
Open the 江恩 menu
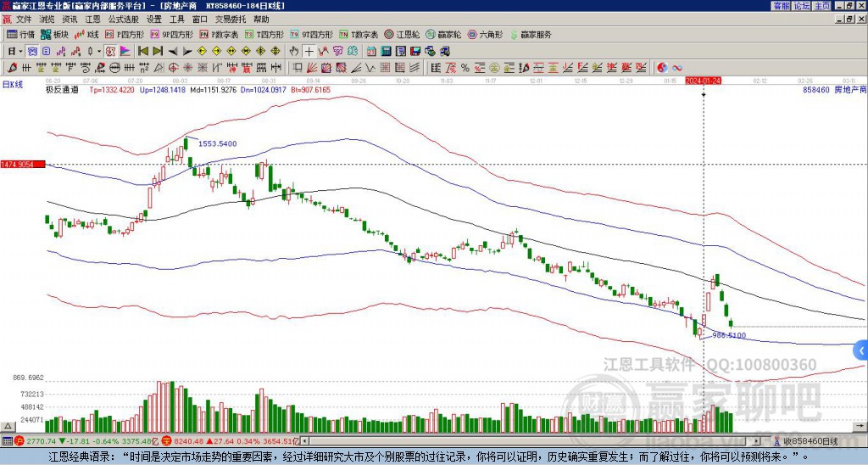(x=92, y=20)
